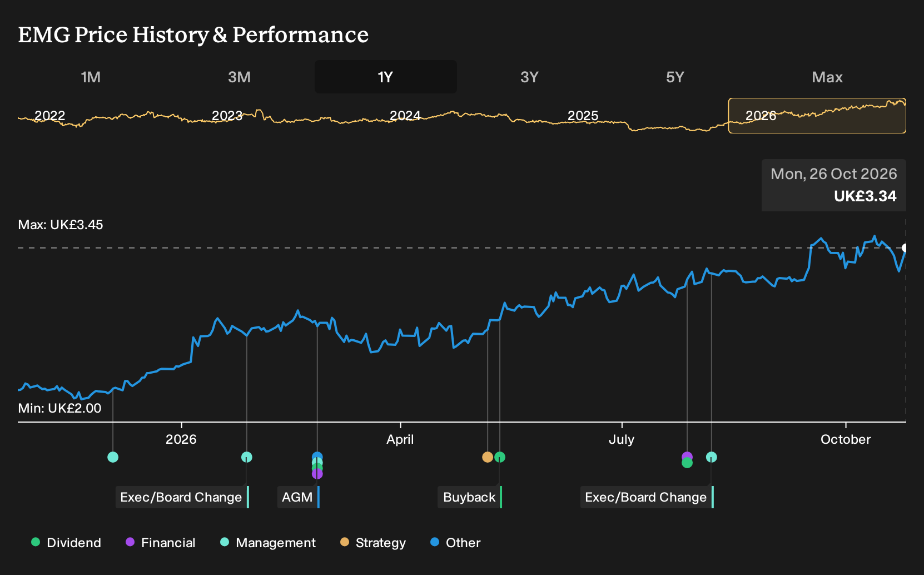Jump to 2023 in the overview chart
The height and width of the screenshot is (575, 924).
(x=227, y=116)
